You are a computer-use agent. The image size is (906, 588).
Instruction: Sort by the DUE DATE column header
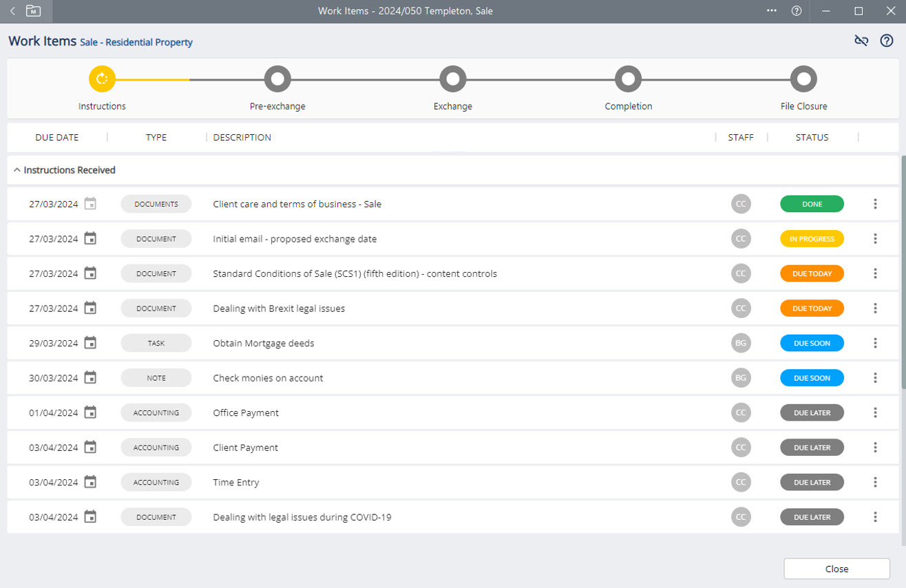click(x=57, y=137)
